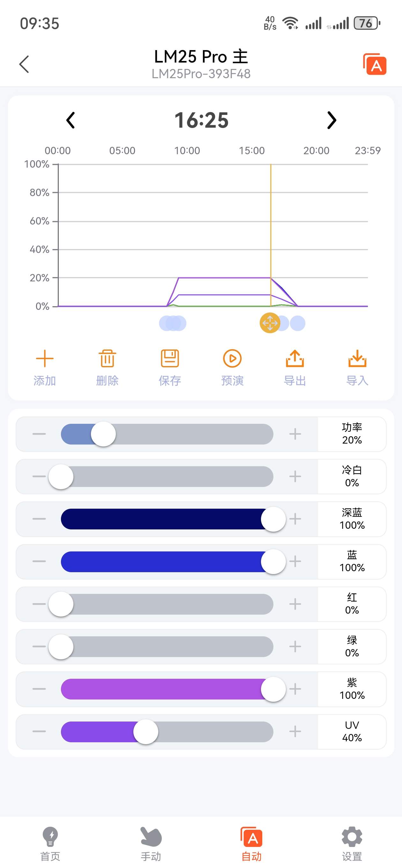
Task: Tap the orange auto-mode icon in header
Action: [375, 64]
